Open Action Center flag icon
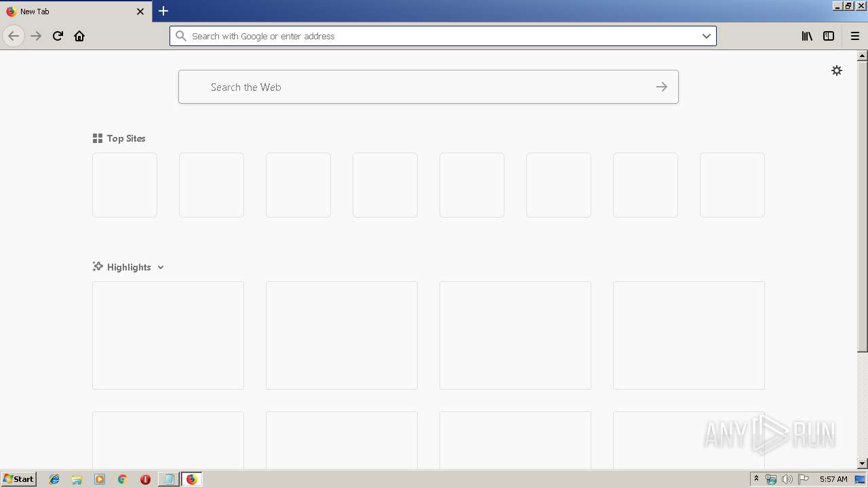Viewport: 868px width, 488px height. (804, 479)
